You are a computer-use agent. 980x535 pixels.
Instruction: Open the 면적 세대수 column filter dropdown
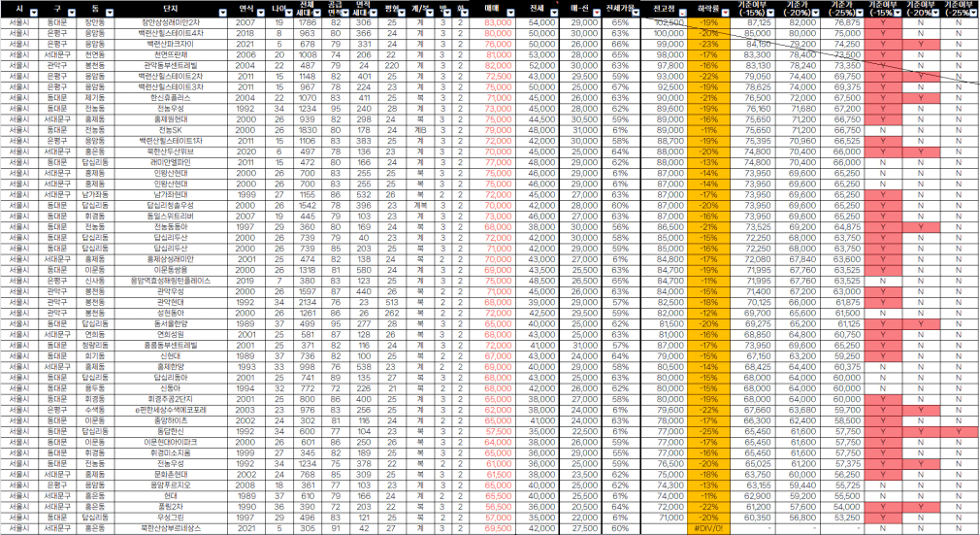click(374, 13)
